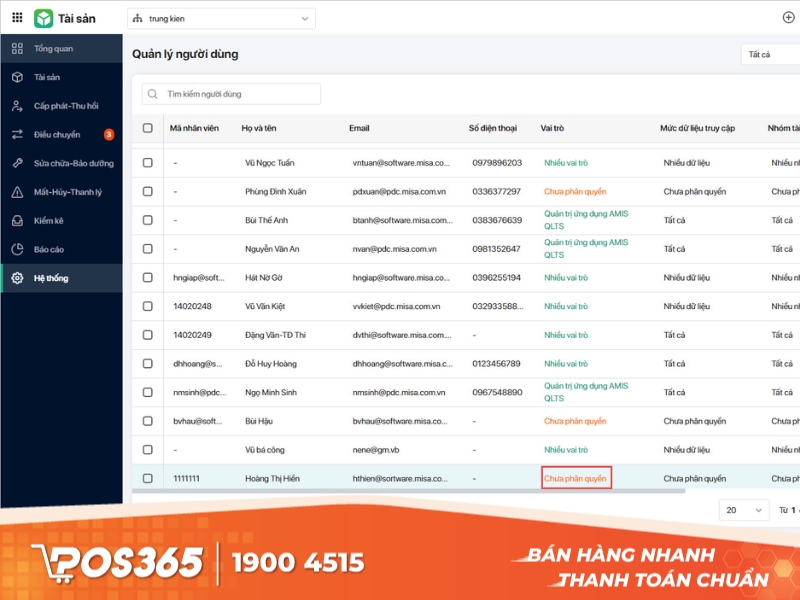The image size is (800, 600).
Task: Click the Kiểm kê sidebar icon
Action: 17,221
